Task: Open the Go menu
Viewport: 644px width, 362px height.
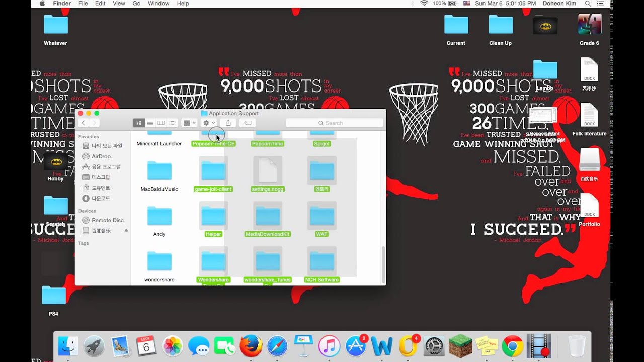Action: coord(136,4)
